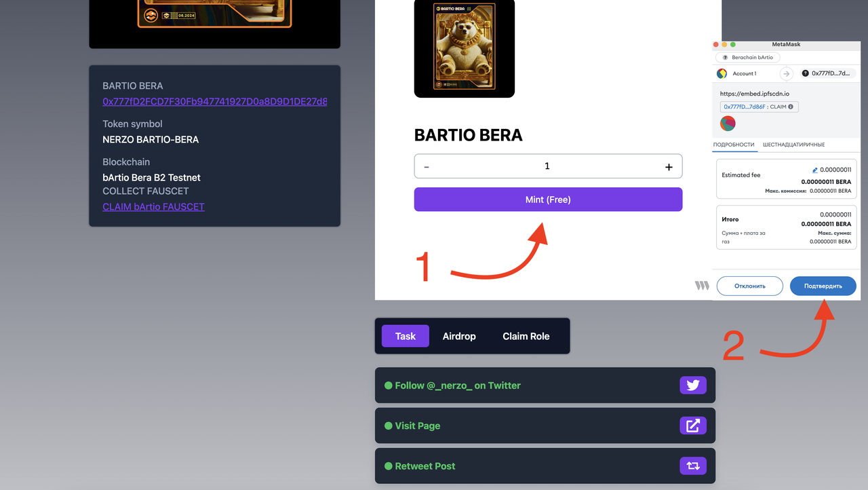Click thirdweb logo beside Отклонить button
Screen dimensions: 868x490
pos(702,286)
